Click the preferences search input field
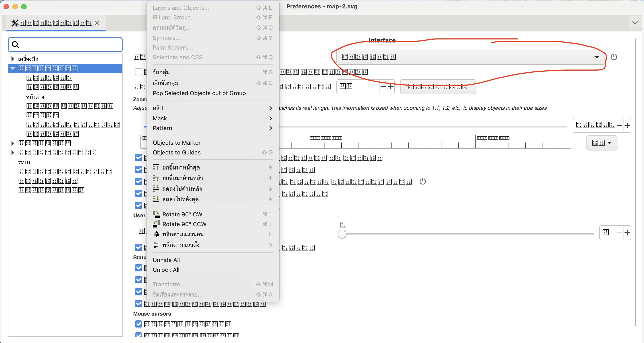This screenshot has width=644, height=343. [x=65, y=45]
